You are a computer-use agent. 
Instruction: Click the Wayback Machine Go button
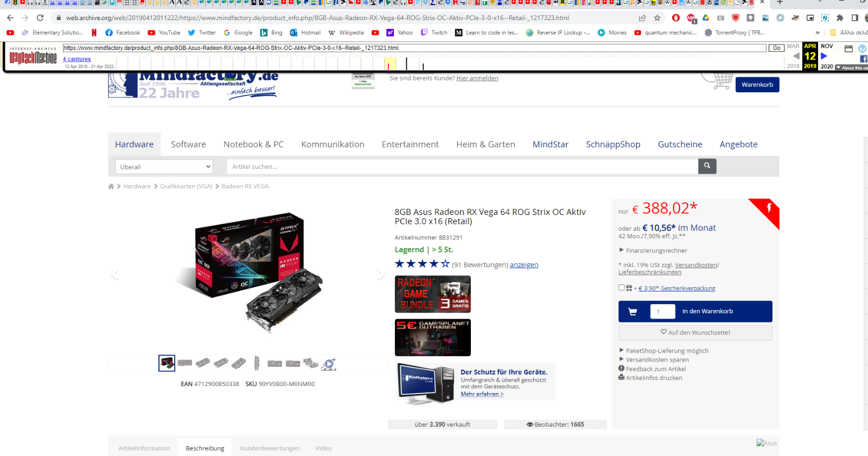pos(776,48)
